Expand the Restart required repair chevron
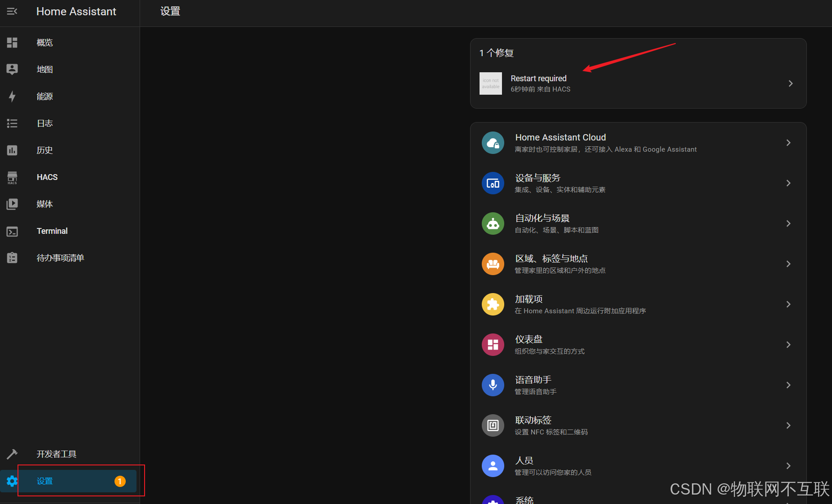 (791, 83)
